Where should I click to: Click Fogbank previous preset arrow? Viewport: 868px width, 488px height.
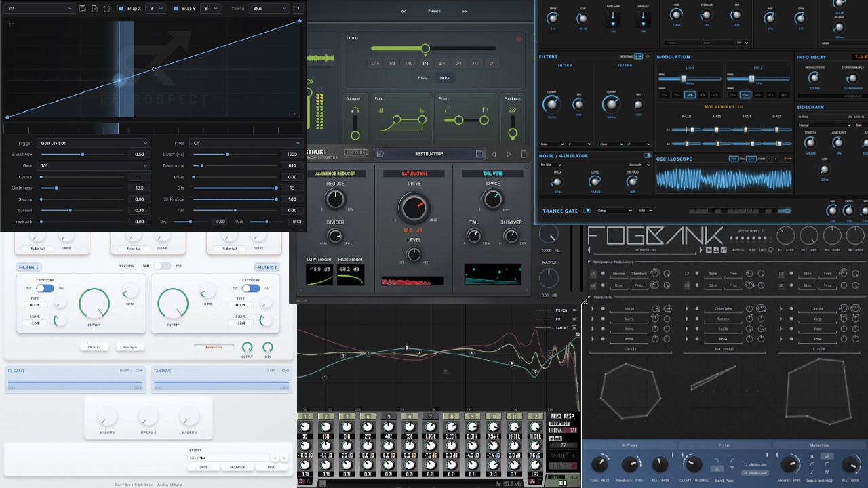click(589, 250)
